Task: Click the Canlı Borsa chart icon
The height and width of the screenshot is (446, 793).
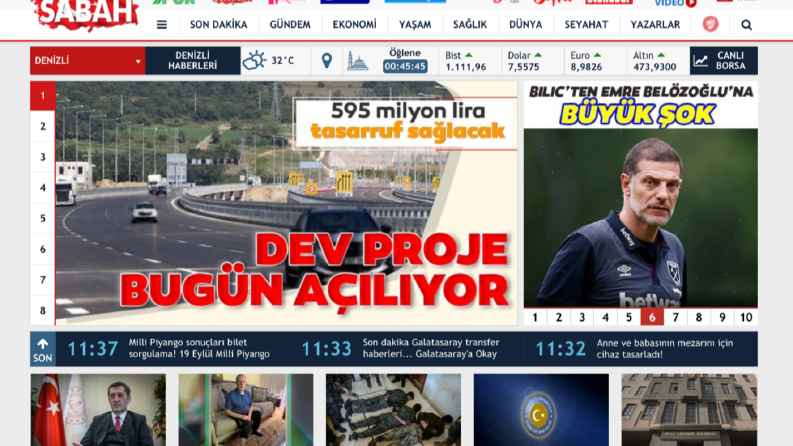Action: 700,61
